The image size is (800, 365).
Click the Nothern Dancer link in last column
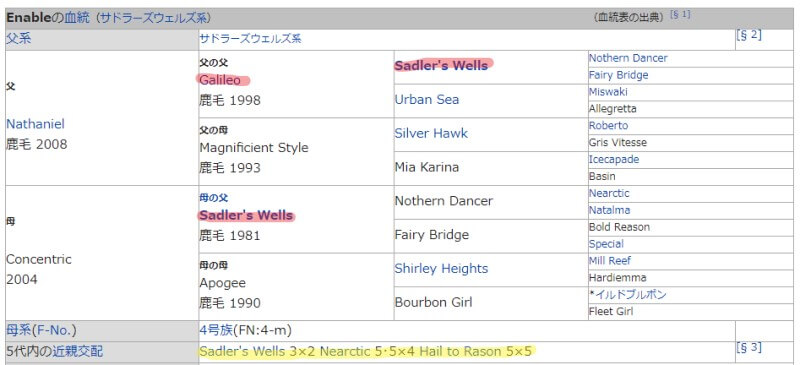pyautogui.click(x=628, y=58)
